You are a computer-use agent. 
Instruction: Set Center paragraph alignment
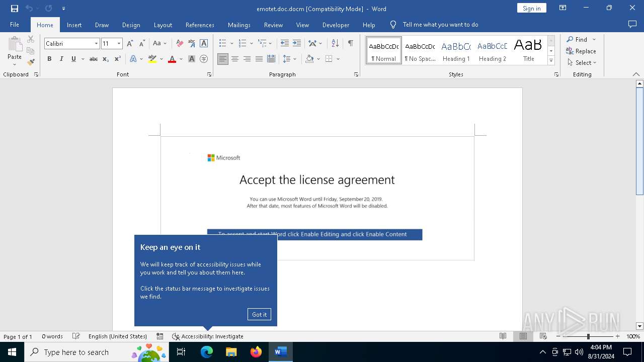tap(235, 59)
